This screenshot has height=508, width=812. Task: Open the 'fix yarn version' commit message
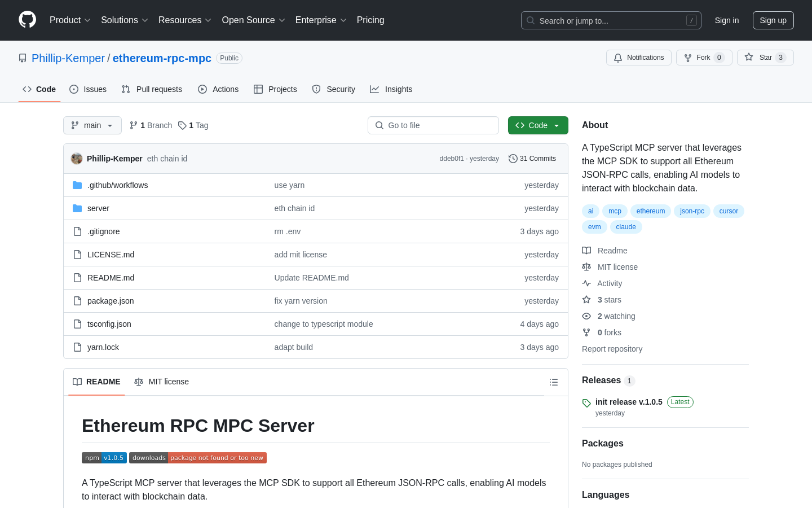(x=301, y=301)
